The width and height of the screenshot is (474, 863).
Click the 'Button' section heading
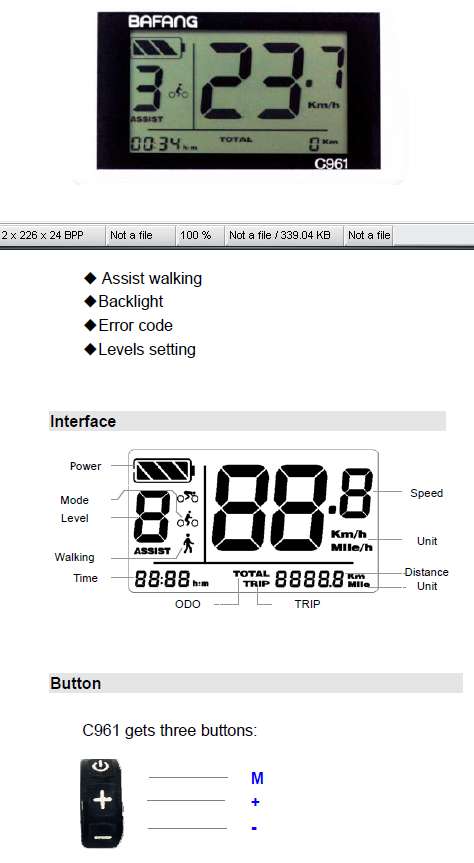[x=75, y=684]
